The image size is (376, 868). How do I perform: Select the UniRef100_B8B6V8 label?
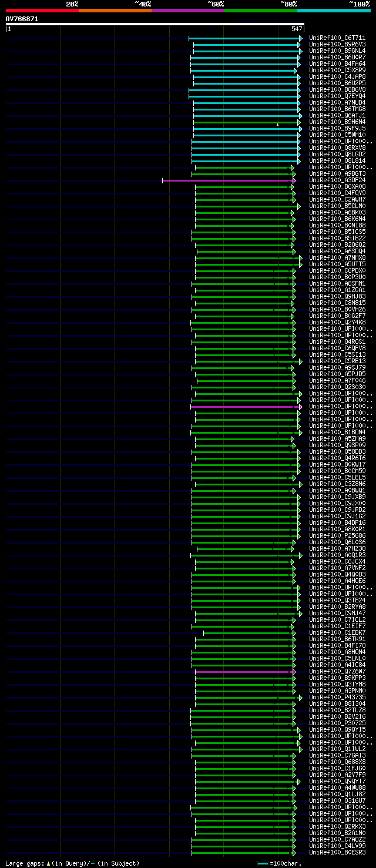click(x=337, y=90)
